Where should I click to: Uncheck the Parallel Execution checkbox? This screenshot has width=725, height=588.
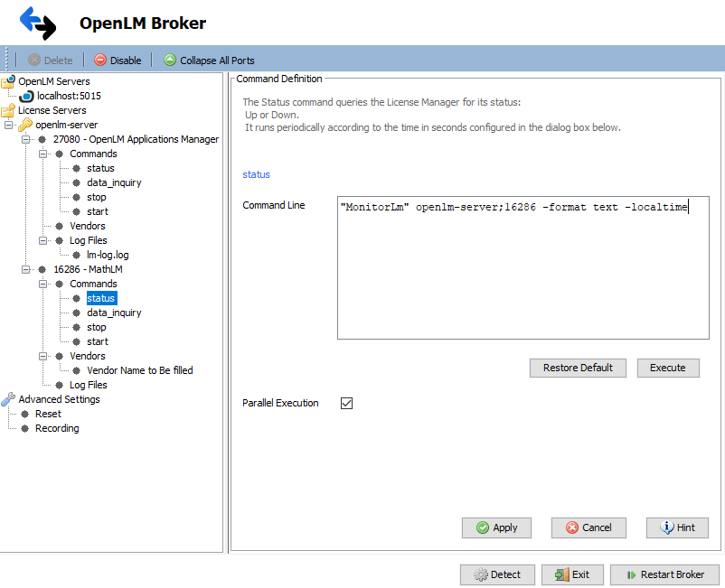(x=346, y=404)
